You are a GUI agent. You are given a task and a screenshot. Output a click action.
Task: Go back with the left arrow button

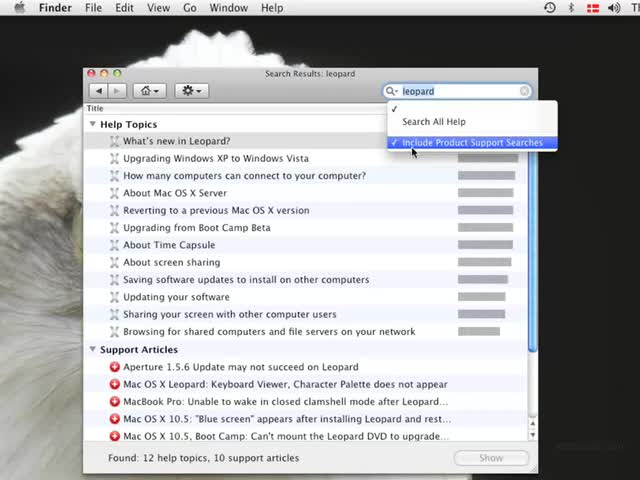pos(99,91)
